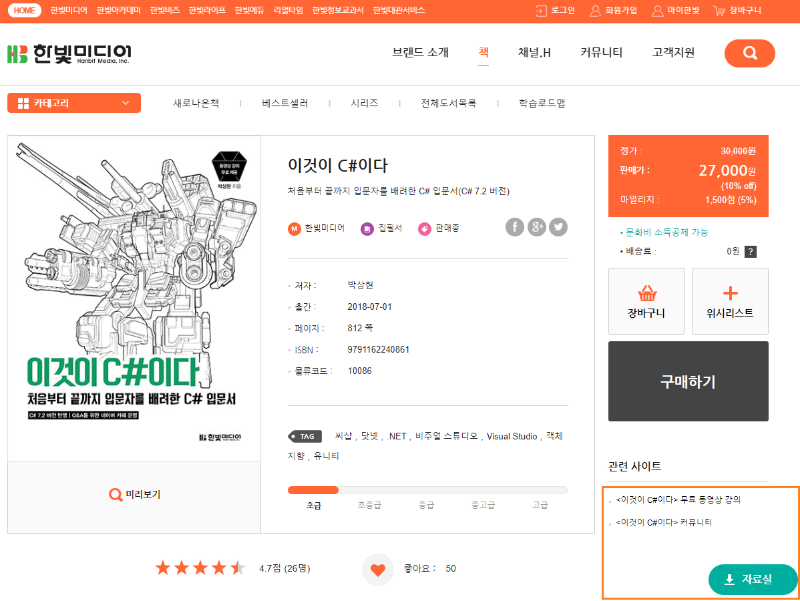Image resolution: width=800 pixels, height=601 pixels.
Task: Click the author name 박상현
Action: point(360,285)
